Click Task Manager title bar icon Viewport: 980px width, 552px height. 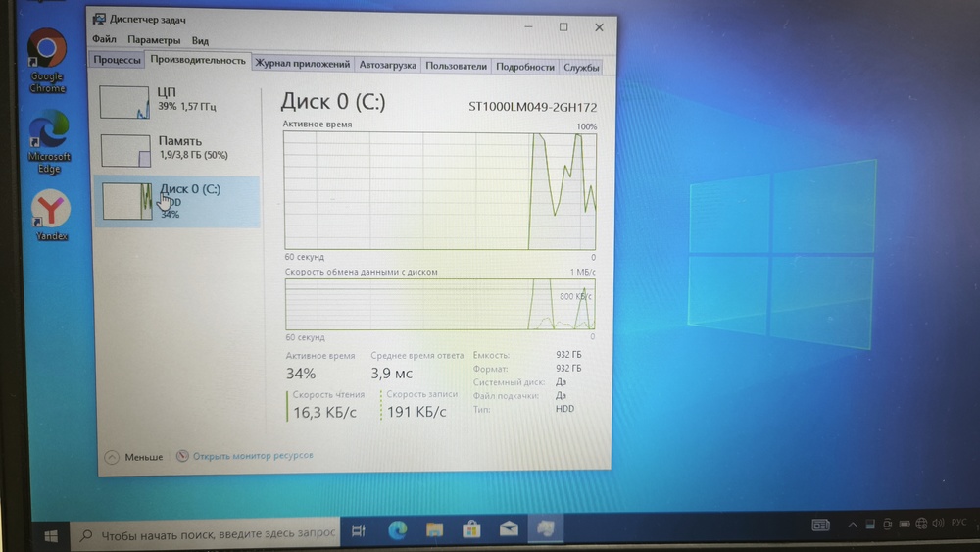point(99,19)
